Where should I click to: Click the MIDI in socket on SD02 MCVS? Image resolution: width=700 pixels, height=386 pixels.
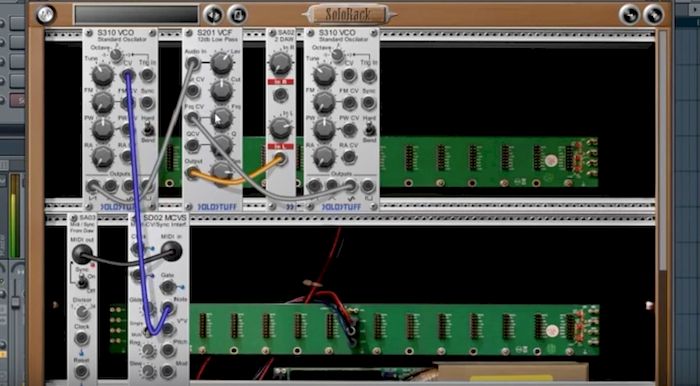coord(171,251)
